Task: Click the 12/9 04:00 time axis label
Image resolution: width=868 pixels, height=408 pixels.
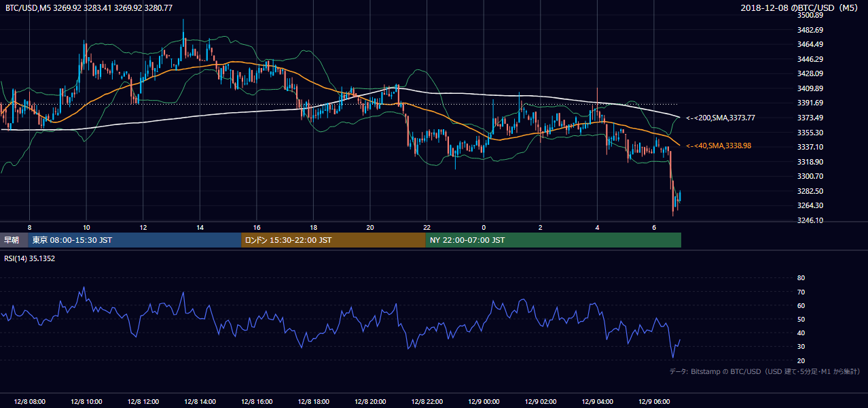Action: [x=597, y=402]
